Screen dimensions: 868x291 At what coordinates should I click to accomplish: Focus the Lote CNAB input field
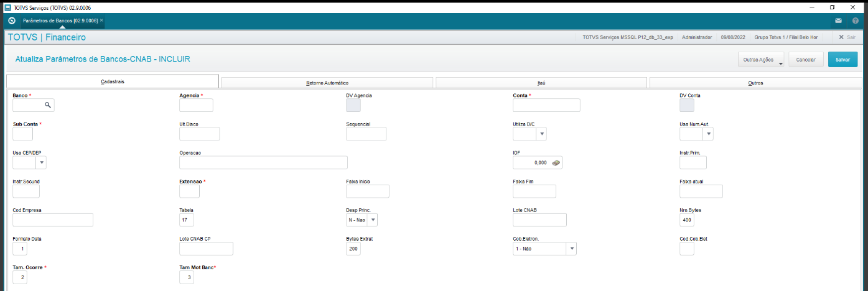coord(539,220)
